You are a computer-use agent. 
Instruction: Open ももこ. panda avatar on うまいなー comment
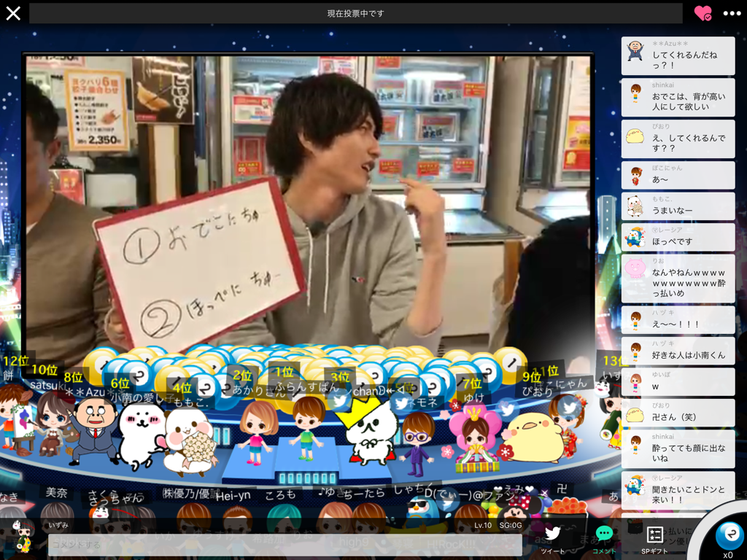click(x=635, y=206)
